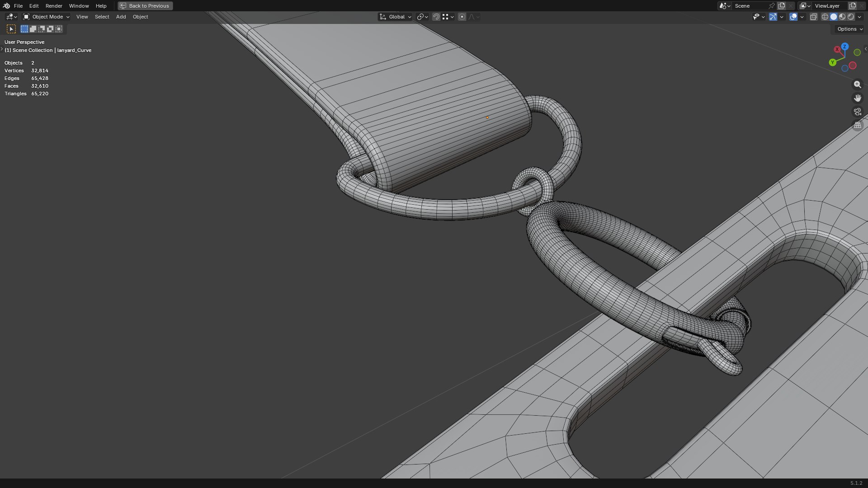The image size is (868, 488).
Task: Open the Render menu
Action: point(54,6)
